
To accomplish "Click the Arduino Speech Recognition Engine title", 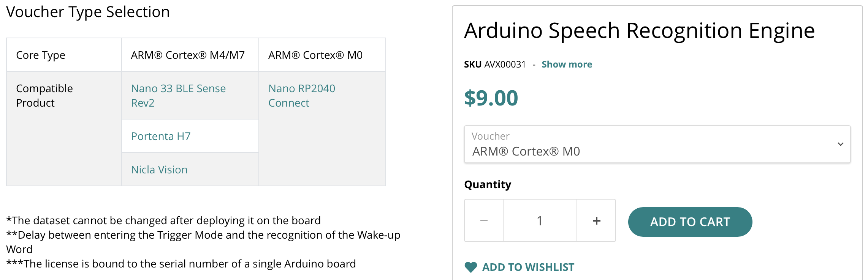I will tap(639, 31).
